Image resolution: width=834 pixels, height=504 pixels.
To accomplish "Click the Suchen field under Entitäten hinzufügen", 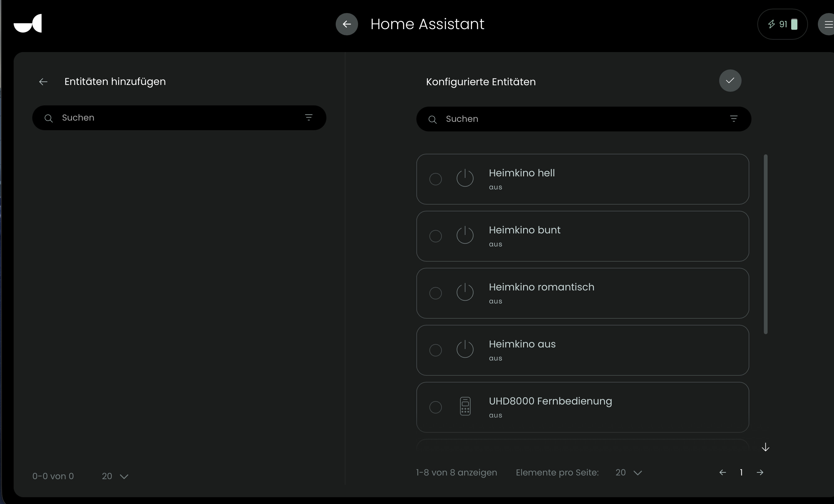I will pyautogui.click(x=176, y=118).
